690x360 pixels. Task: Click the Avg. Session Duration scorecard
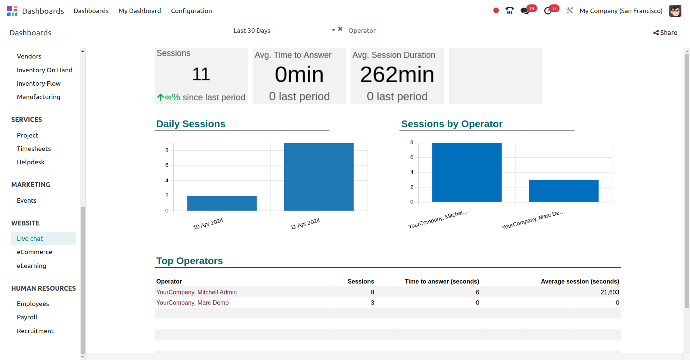click(x=397, y=76)
